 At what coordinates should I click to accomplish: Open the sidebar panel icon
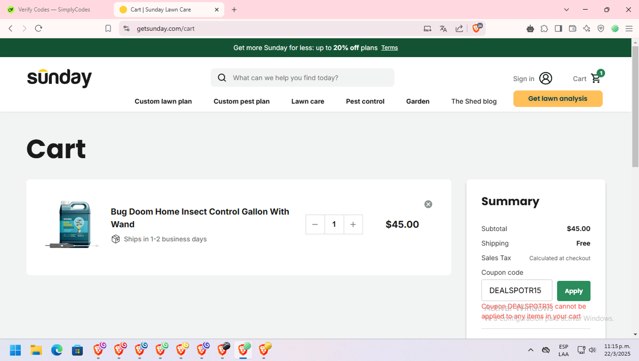pos(558,29)
